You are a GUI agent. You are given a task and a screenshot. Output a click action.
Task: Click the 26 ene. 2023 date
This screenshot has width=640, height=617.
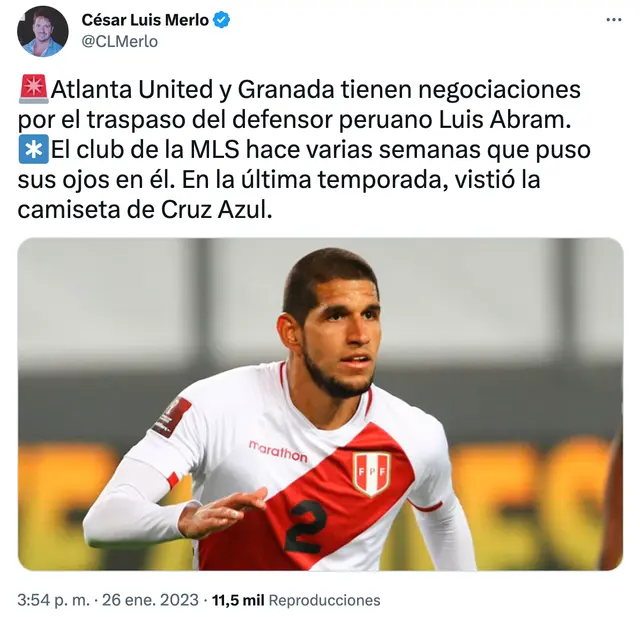pos(150,600)
